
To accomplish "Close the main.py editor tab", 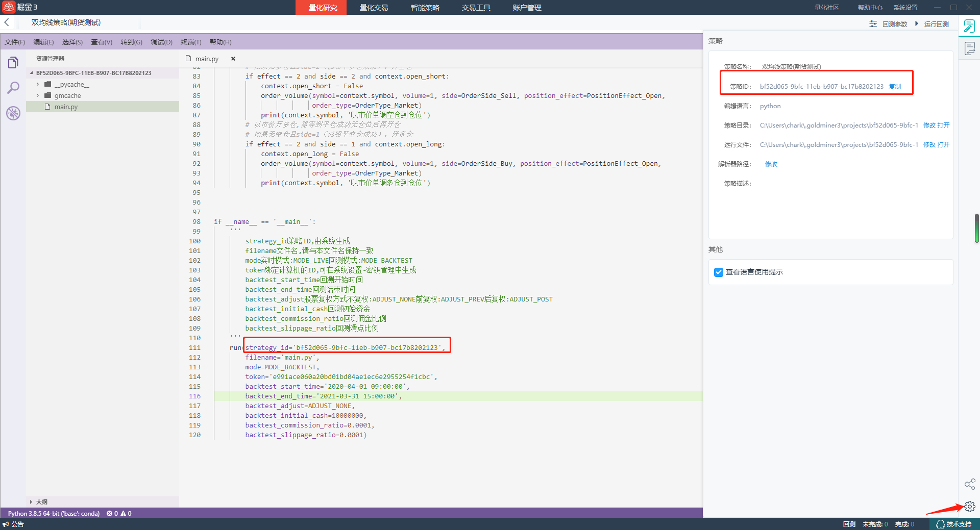I will (233, 59).
